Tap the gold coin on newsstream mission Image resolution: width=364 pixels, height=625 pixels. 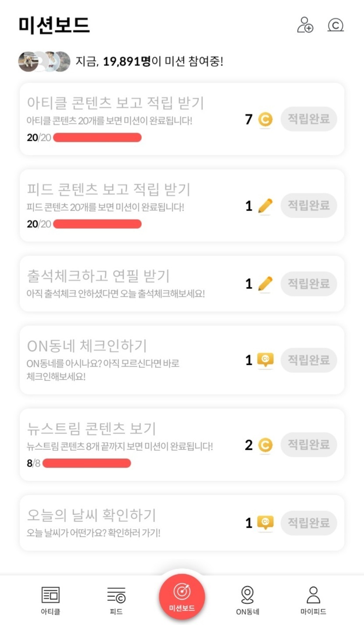click(265, 445)
